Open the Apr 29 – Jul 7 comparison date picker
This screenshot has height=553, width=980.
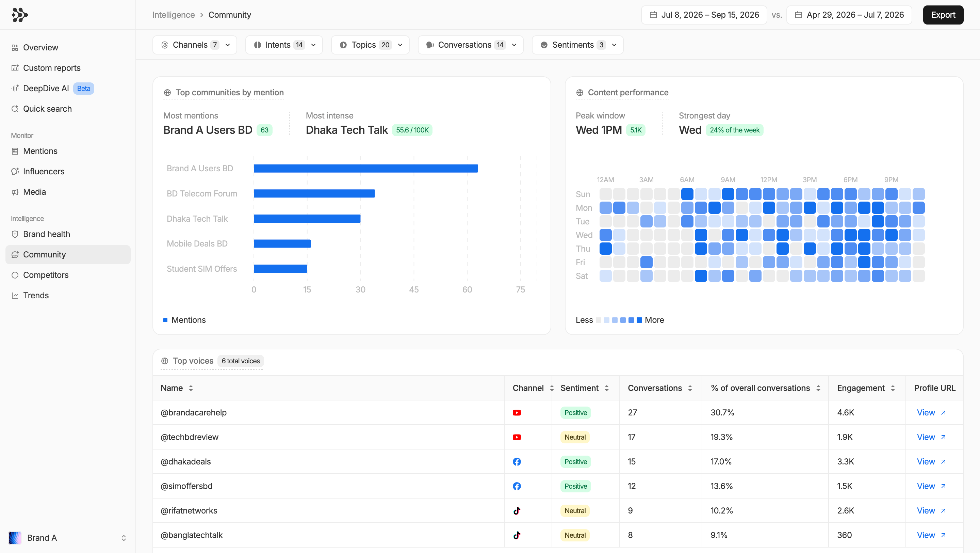click(x=849, y=15)
